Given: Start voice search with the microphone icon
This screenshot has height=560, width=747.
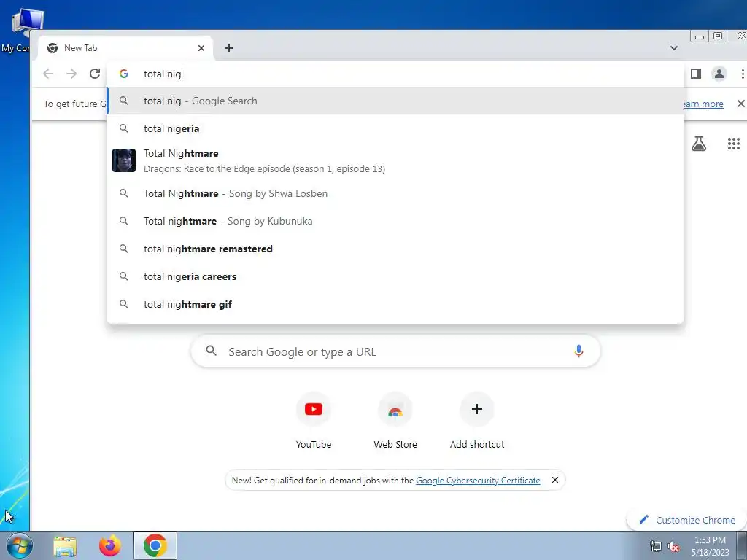Looking at the screenshot, I should pos(578,351).
